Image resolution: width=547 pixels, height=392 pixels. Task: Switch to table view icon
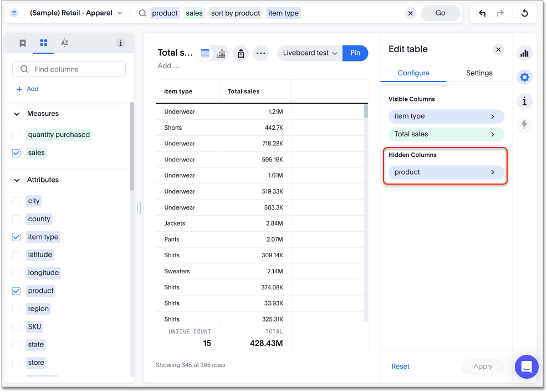point(206,53)
